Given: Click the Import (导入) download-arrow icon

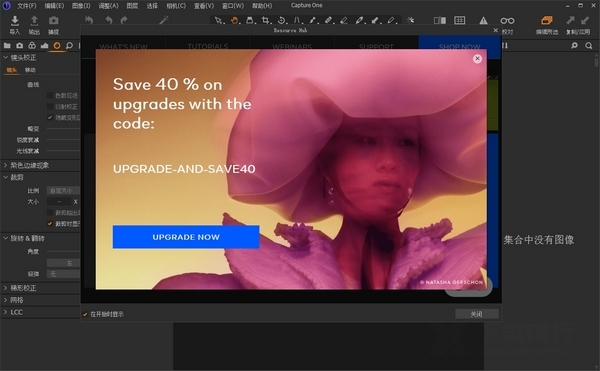Looking at the screenshot, I should 15,21.
